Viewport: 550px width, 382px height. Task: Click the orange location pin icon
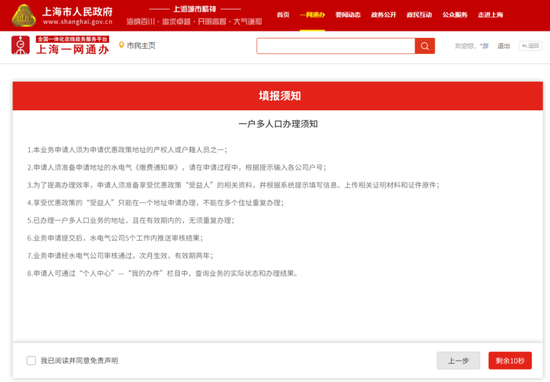click(x=121, y=45)
